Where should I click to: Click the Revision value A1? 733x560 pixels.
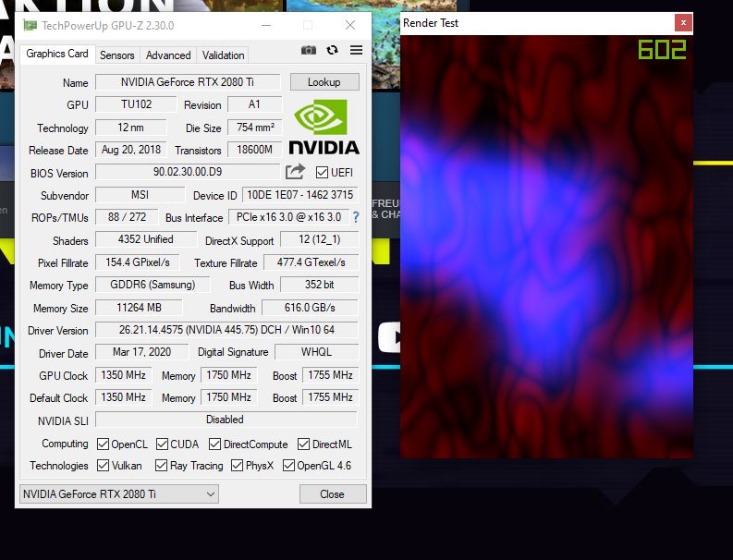[x=254, y=104]
